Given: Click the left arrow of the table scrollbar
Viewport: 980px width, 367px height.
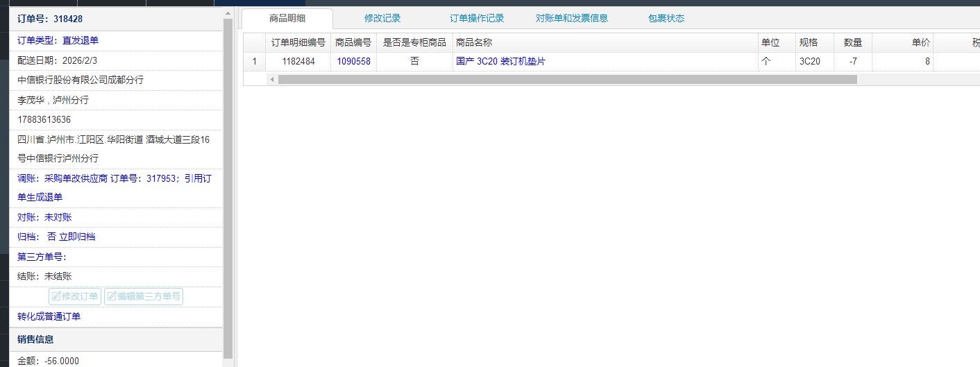Looking at the screenshot, I should click(272, 80).
